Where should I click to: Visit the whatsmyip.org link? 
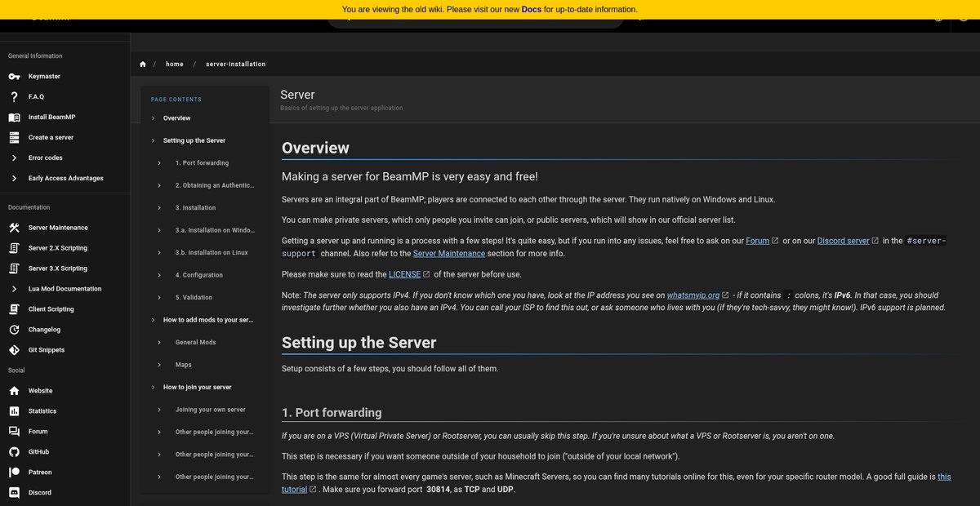click(693, 295)
